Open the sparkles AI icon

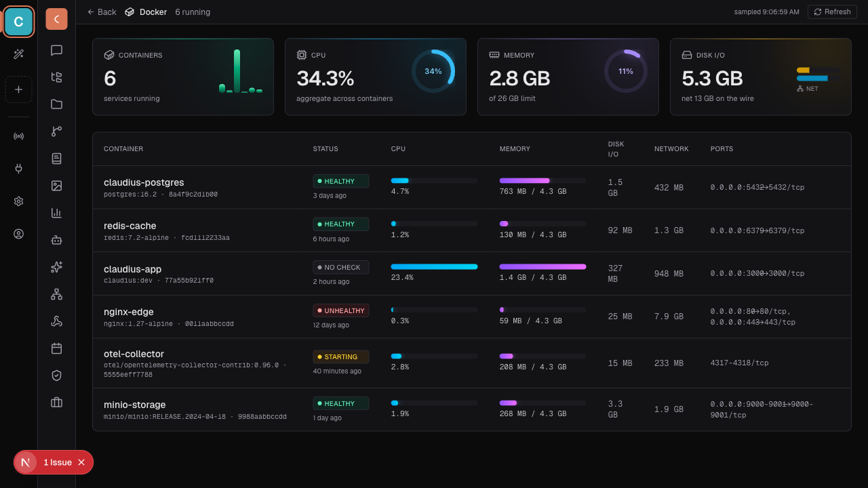click(56, 267)
